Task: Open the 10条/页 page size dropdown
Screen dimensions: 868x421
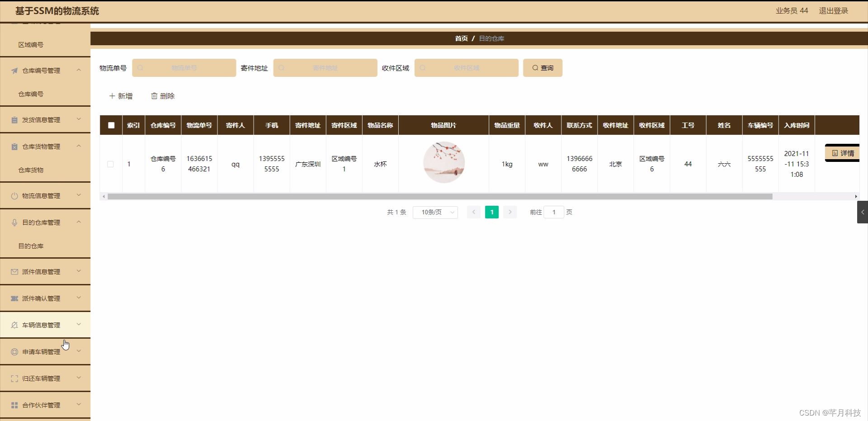Action: coord(435,212)
